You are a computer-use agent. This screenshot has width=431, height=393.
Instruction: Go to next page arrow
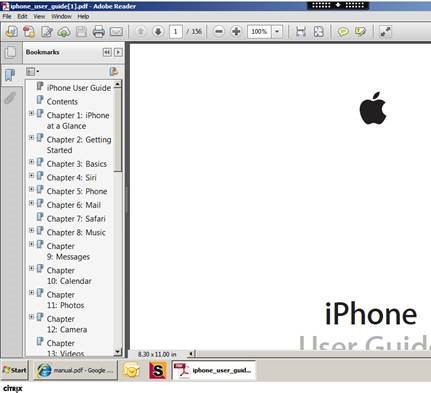158,32
